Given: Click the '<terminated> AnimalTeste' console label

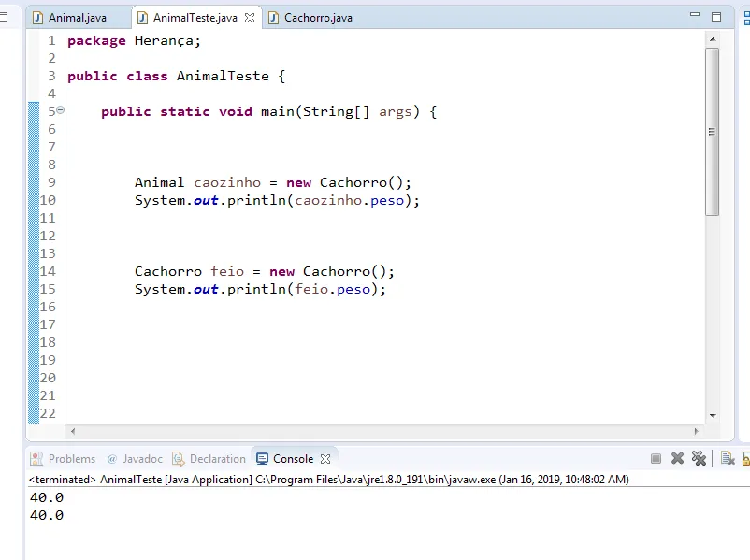Looking at the screenshot, I should (x=95, y=480).
